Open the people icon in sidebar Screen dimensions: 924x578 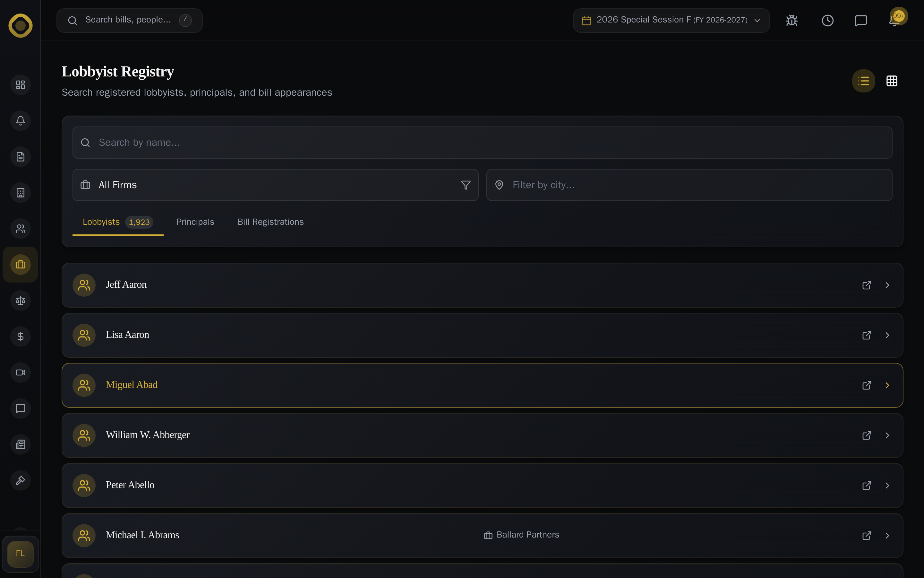(20, 229)
